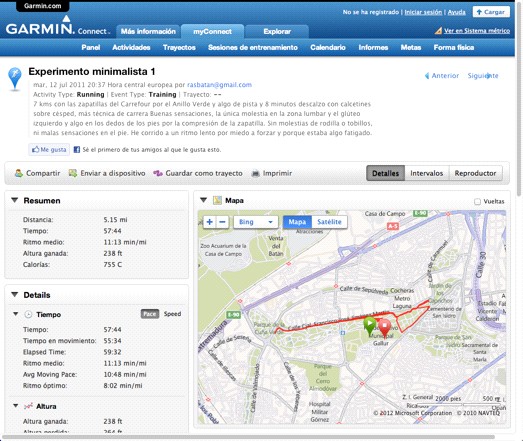The height and width of the screenshot is (441, 523).
Task: Open the Explorar tab
Action: [277, 32]
